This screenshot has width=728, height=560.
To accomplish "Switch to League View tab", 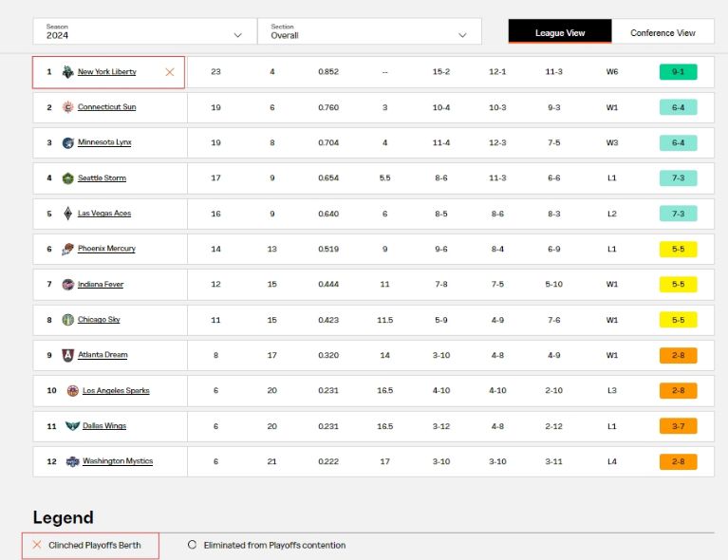I will pos(560,31).
